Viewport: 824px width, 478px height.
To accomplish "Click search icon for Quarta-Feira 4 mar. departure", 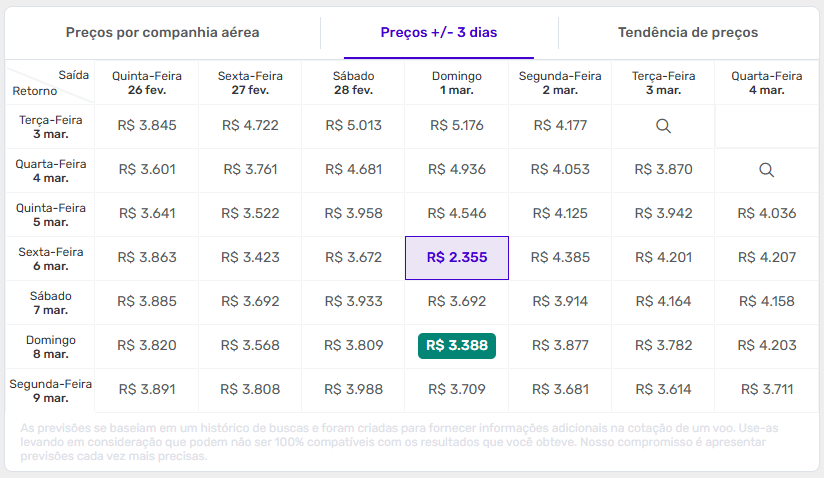I will tap(766, 170).
